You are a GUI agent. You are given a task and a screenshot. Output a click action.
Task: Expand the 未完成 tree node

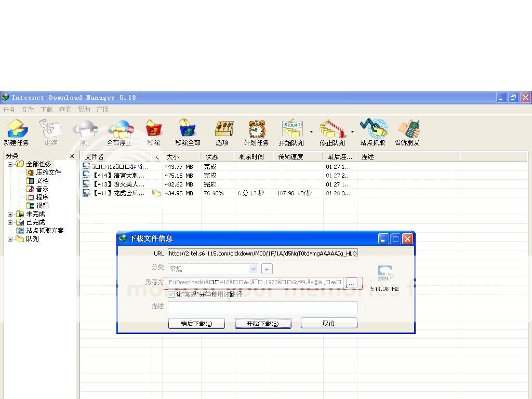point(10,214)
